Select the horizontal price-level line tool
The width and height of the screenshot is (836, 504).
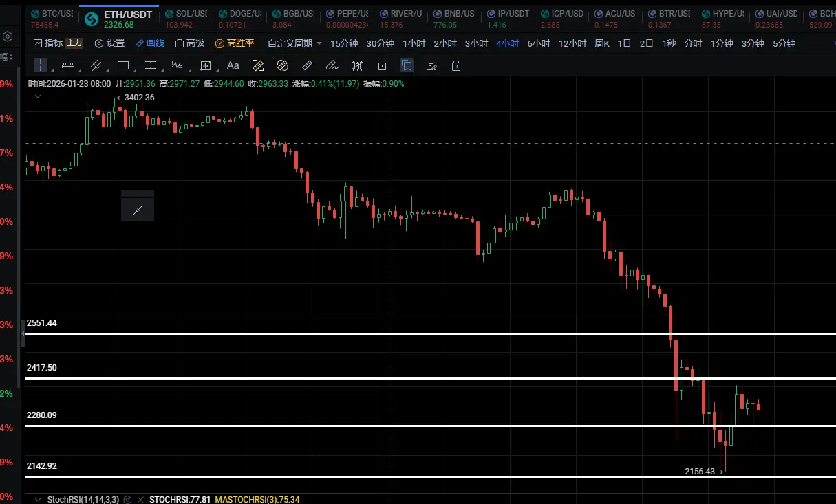click(x=67, y=65)
